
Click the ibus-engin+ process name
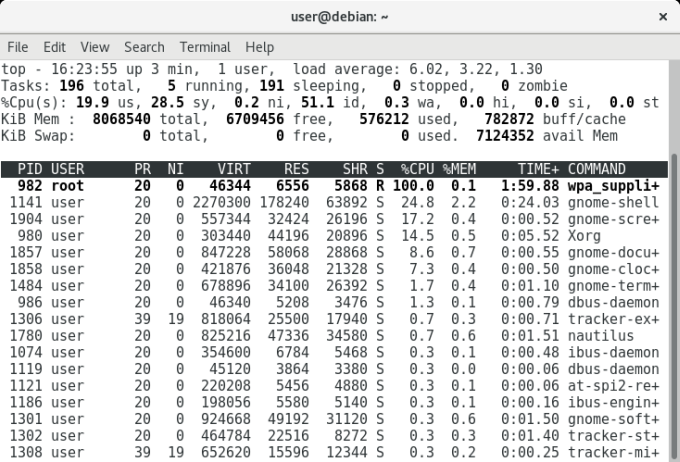pyautogui.click(x=613, y=402)
